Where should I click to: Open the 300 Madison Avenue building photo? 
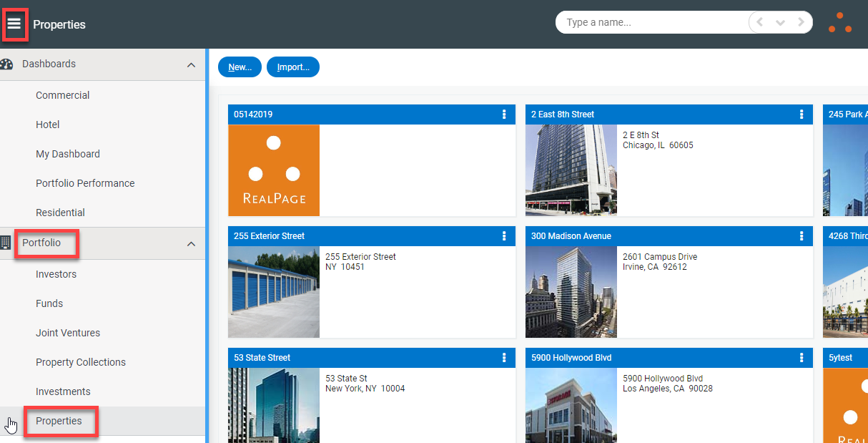[x=571, y=292]
